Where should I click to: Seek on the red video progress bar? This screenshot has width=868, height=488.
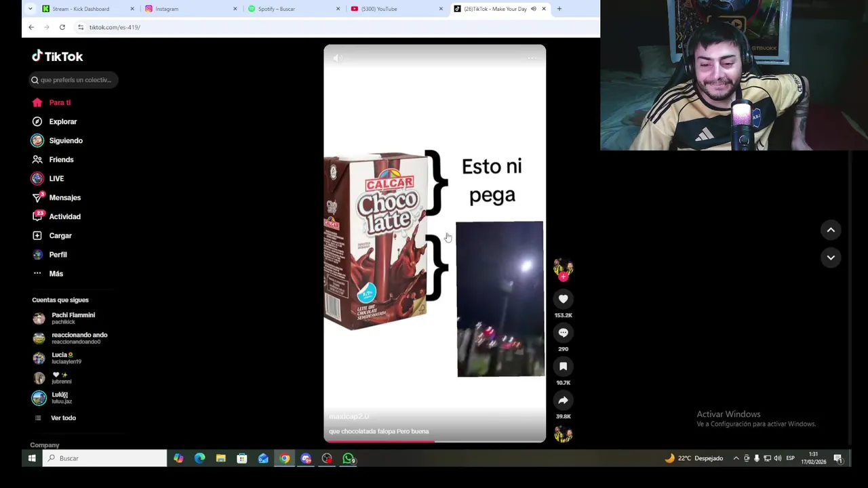coord(435,441)
